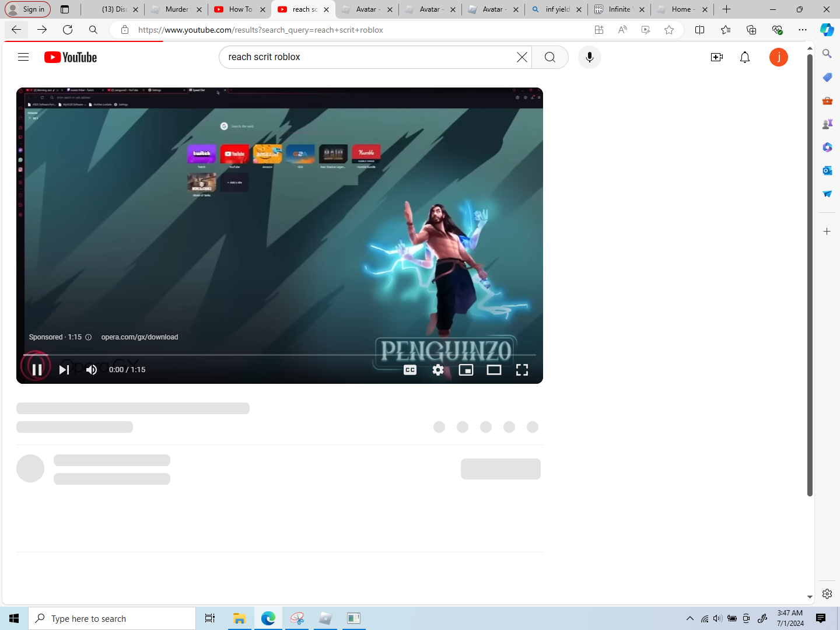840x630 pixels.
Task: Mute the video volume
Action: click(x=92, y=369)
